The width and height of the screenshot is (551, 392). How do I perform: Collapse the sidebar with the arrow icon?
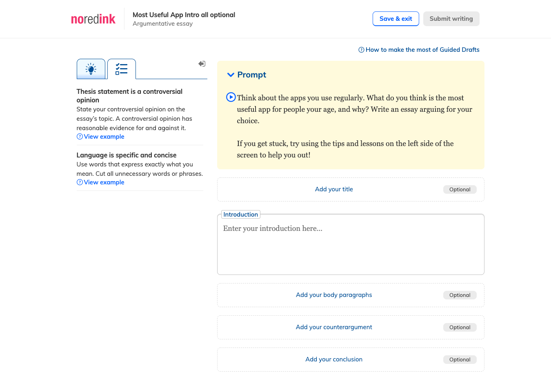point(202,64)
